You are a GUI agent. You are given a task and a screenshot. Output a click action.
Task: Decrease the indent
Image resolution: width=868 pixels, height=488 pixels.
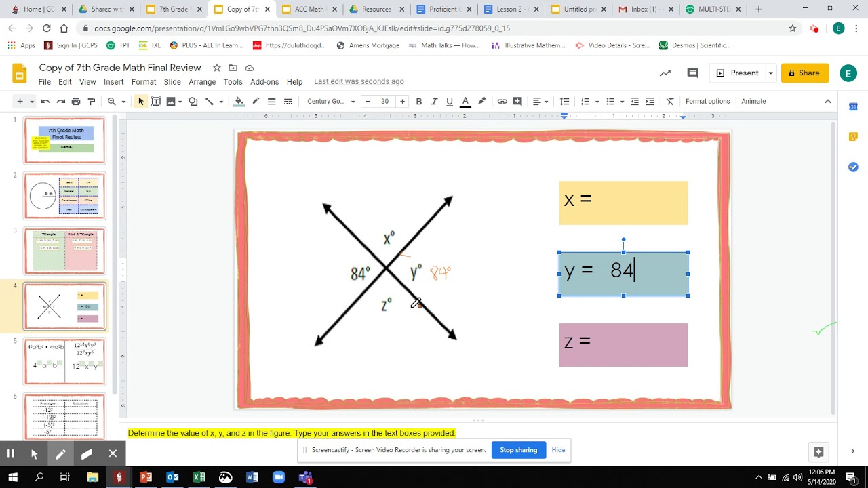(635, 102)
